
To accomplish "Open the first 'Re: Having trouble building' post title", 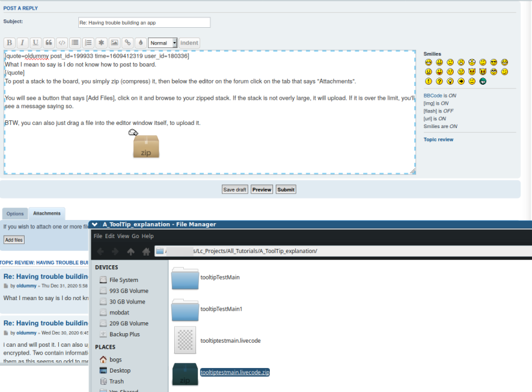I will point(45,276).
